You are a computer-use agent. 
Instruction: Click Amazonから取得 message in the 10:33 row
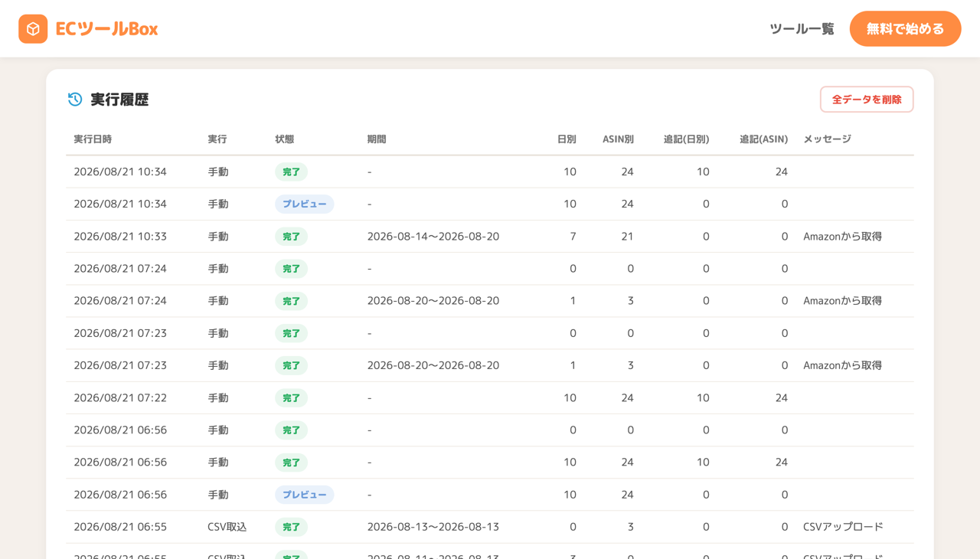coord(842,237)
